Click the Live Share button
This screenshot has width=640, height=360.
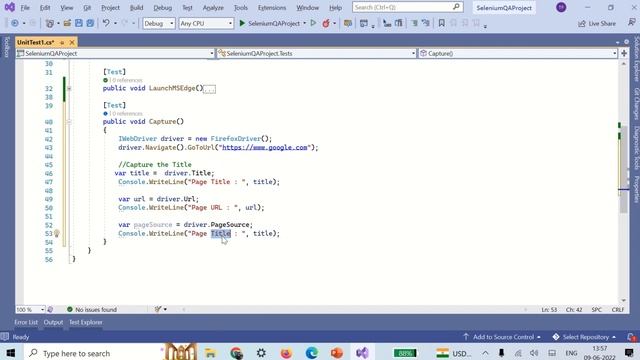coord(597,23)
